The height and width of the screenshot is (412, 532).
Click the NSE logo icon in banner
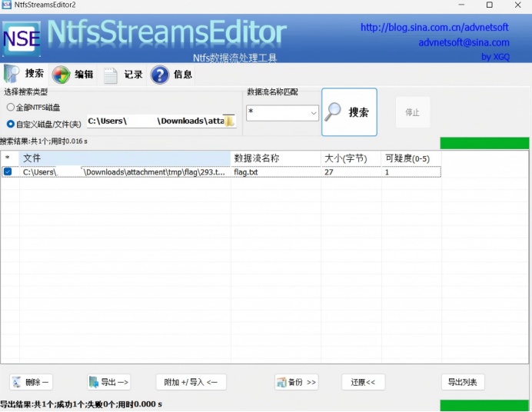[22, 38]
